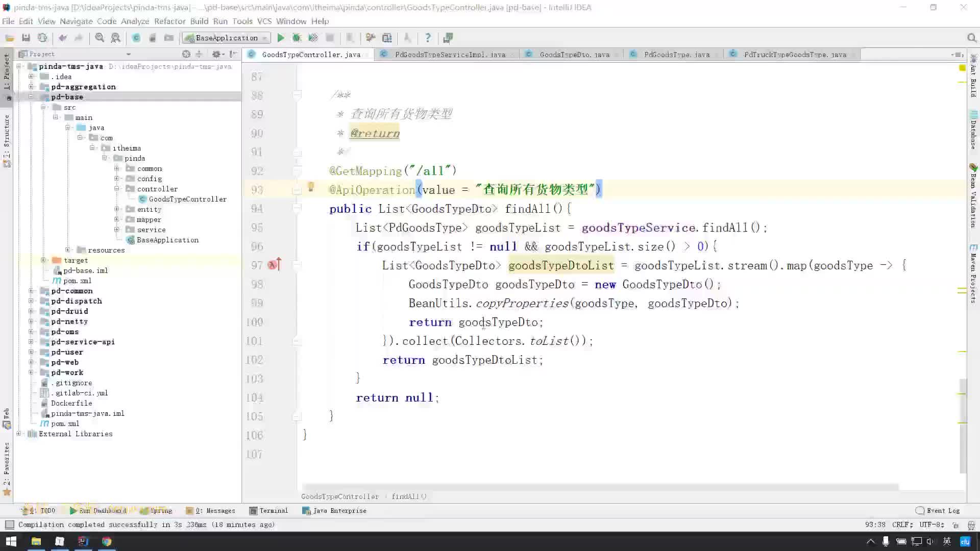Click the Windows Start button

click(11, 541)
